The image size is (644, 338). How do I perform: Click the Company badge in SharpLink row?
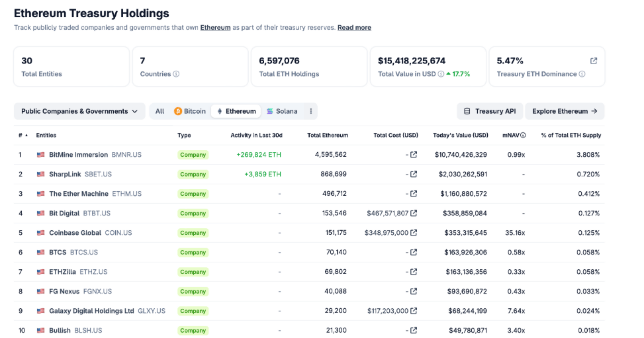[193, 174]
